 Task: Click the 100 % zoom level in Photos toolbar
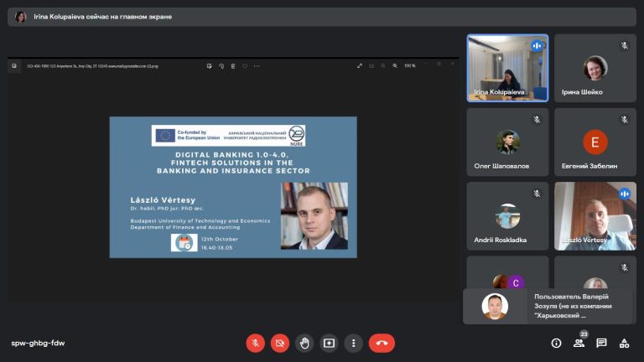coord(410,65)
